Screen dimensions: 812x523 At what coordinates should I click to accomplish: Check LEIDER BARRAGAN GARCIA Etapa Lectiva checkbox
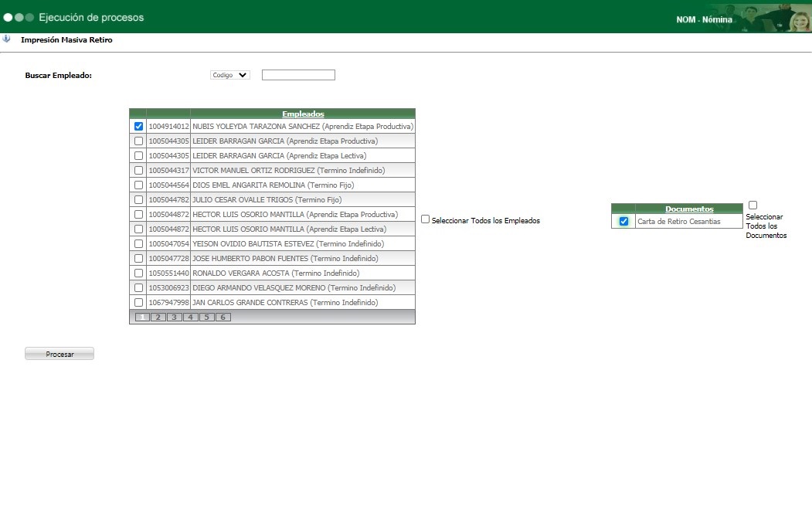pos(138,155)
